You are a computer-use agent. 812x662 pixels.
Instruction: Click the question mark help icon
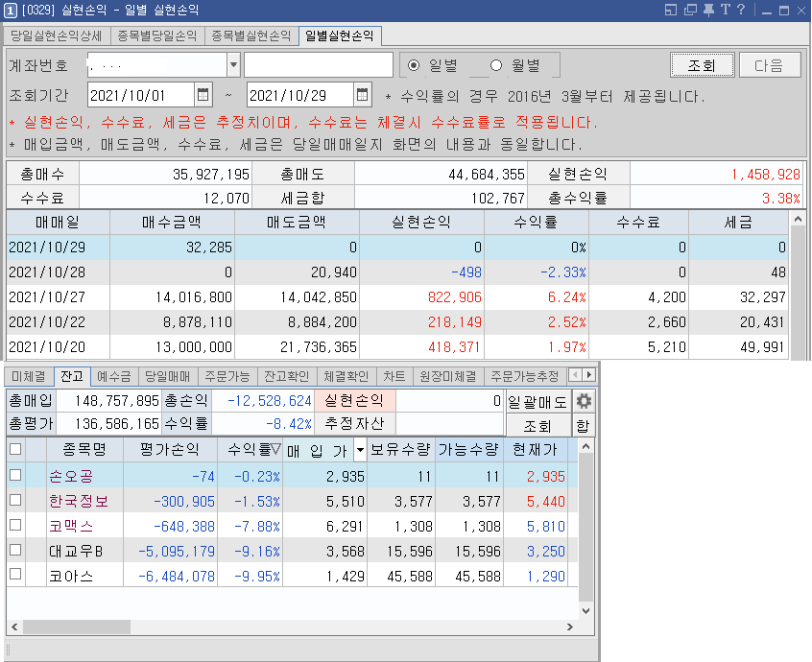(x=741, y=10)
